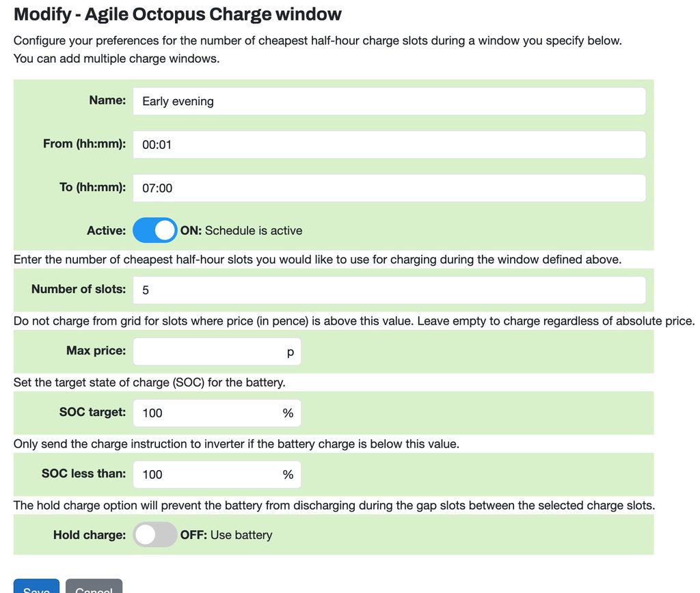Click the "Name:" text label
This screenshot has width=700, height=593.
107,100
